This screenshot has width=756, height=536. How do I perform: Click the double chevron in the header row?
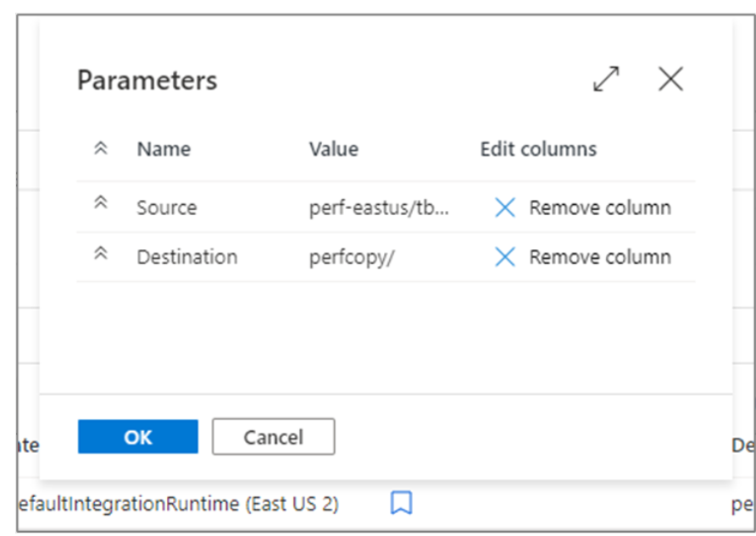click(101, 146)
